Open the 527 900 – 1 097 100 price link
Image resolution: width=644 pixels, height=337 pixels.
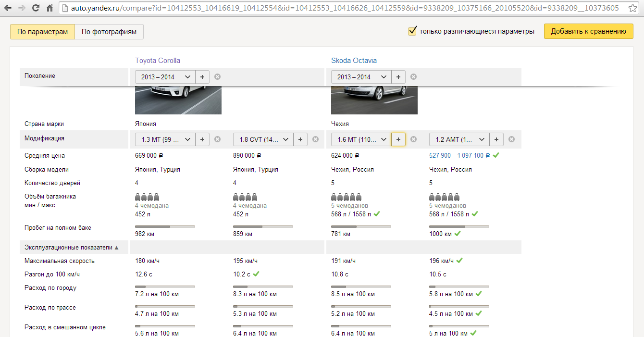pyautogui.click(x=459, y=156)
